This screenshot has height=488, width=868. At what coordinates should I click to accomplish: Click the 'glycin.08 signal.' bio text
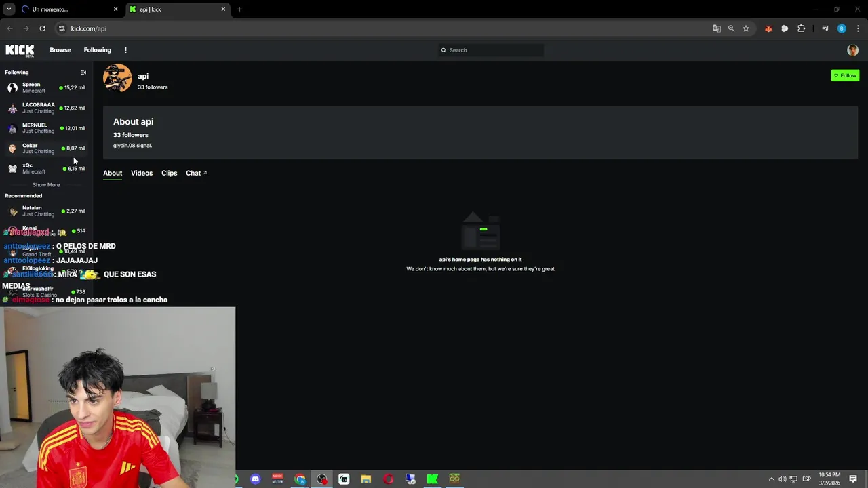(x=132, y=146)
